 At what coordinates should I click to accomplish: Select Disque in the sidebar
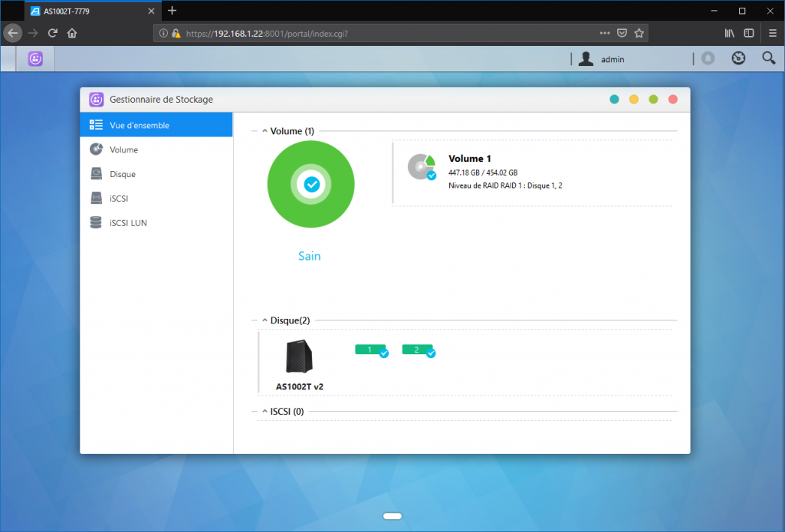(x=123, y=173)
